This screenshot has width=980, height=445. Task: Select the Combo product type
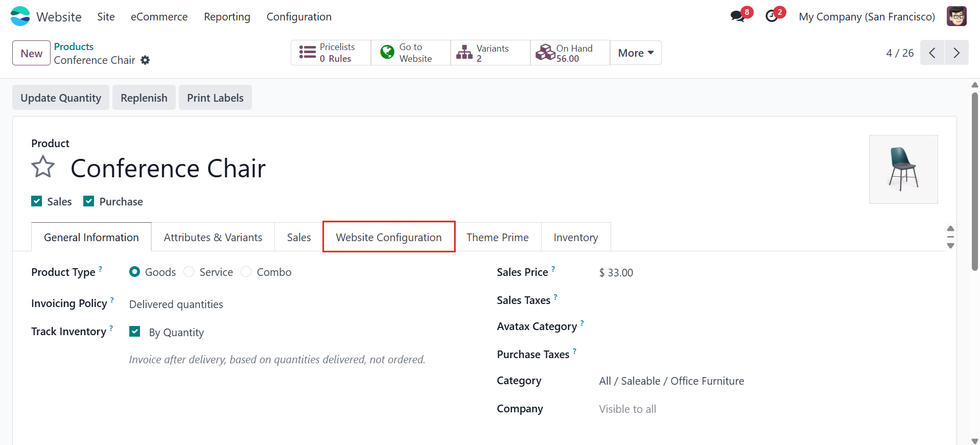tap(246, 272)
